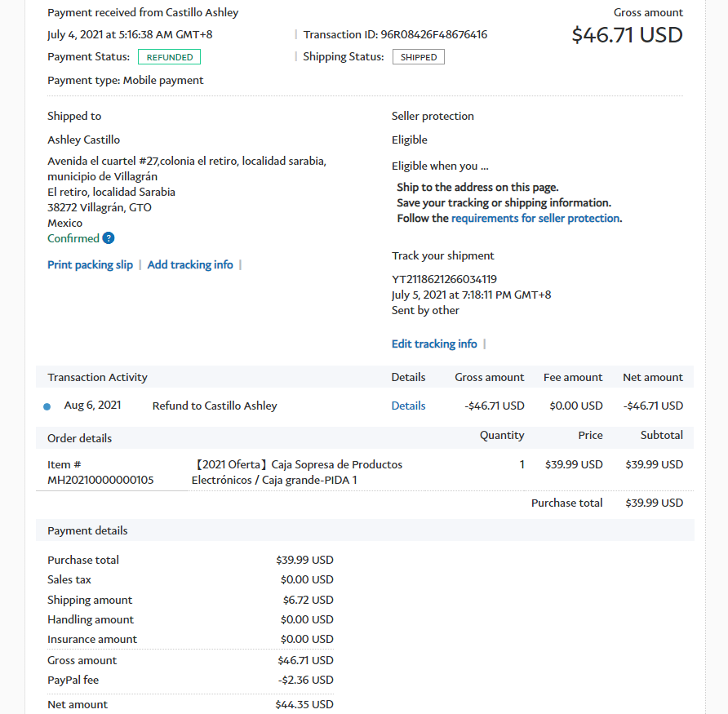Image resolution: width=728 pixels, height=714 pixels.
Task: Click the REFUNDED payment status badge
Action: [169, 57]
